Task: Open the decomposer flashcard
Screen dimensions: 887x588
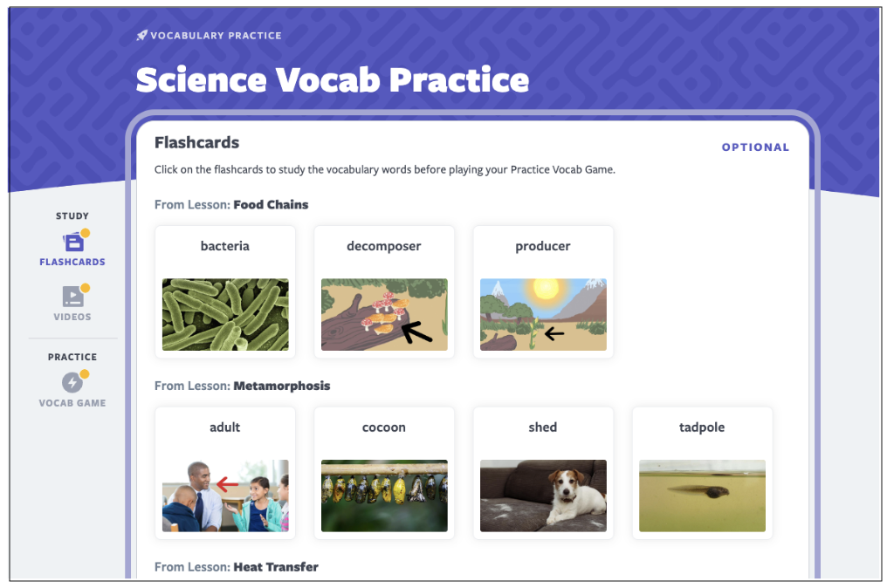Action: pos(384,291)
